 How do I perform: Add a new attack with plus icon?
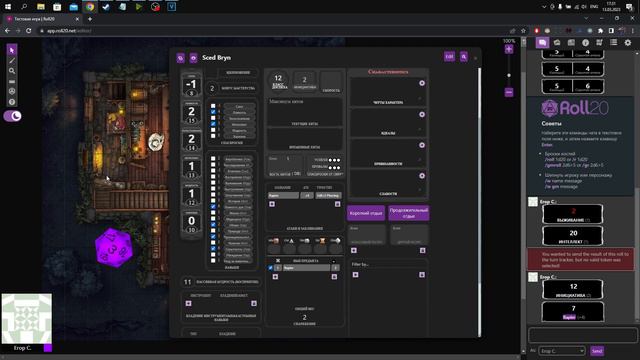tap(272, 204)
